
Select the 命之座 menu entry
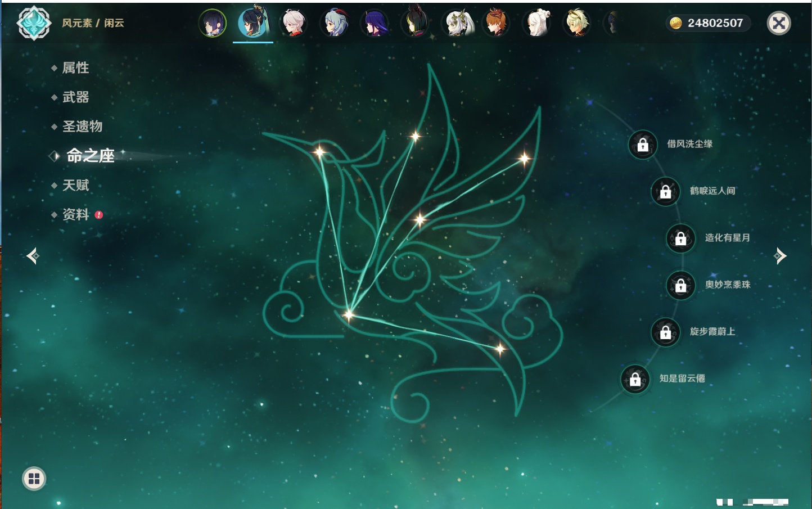(x=90, y=156)
